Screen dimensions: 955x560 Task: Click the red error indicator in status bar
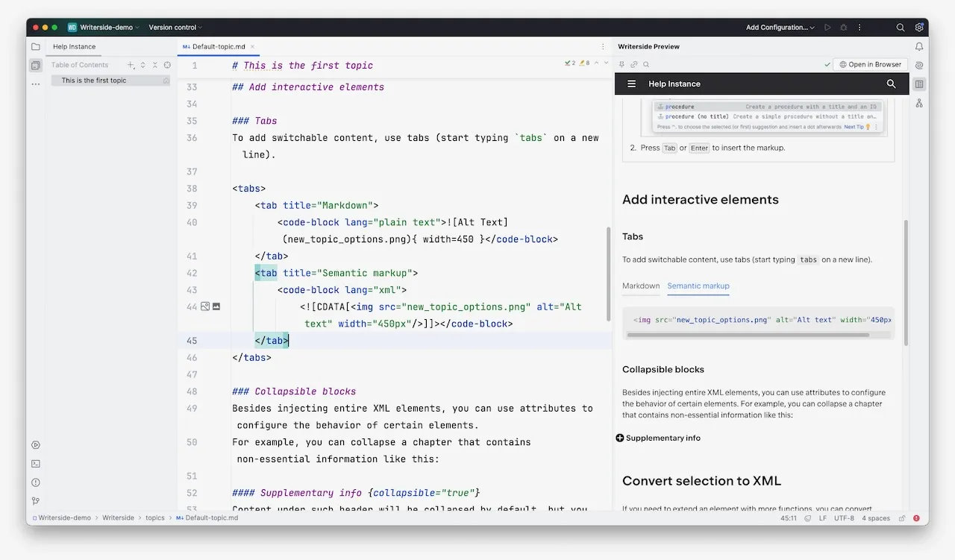coord(916,518)
